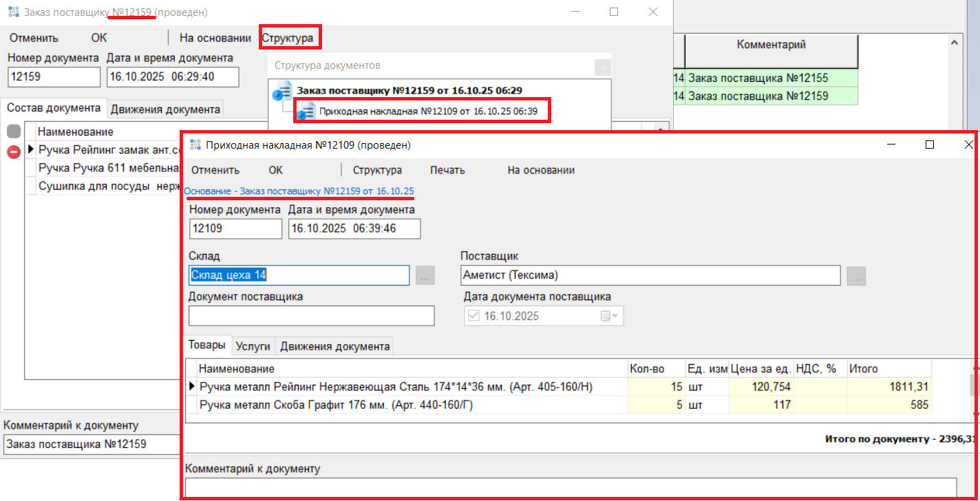This screenshot has width=980, height=501.
Task: Click the Заказ поставщику №12159 document icon in tree
Action: [x=283, y=91]
